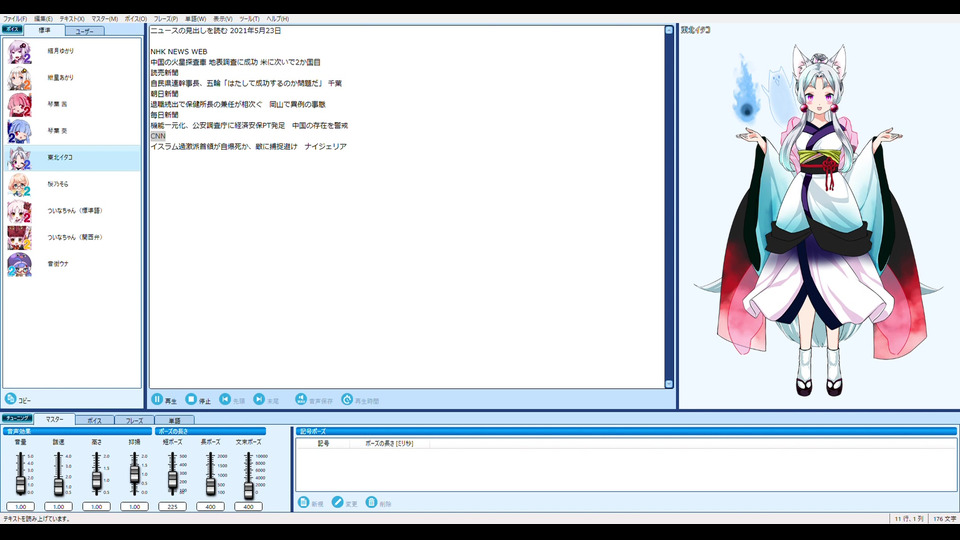Open the 編集(E) menu

tap(43, 19)
